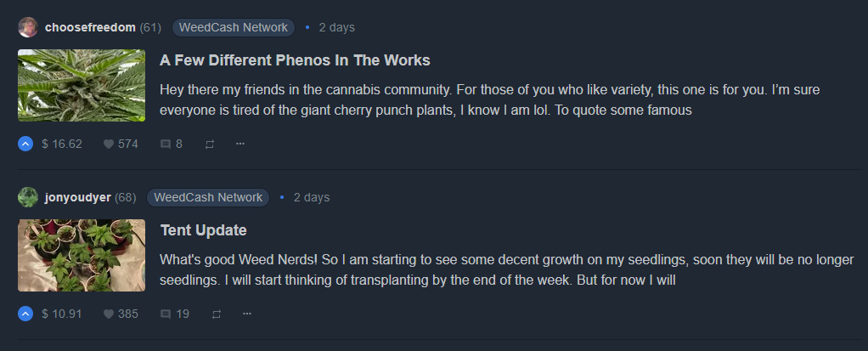Screen dimensions: 868x351
Task: Open jonyoudyer's profile via username
Action: (77, 197)
